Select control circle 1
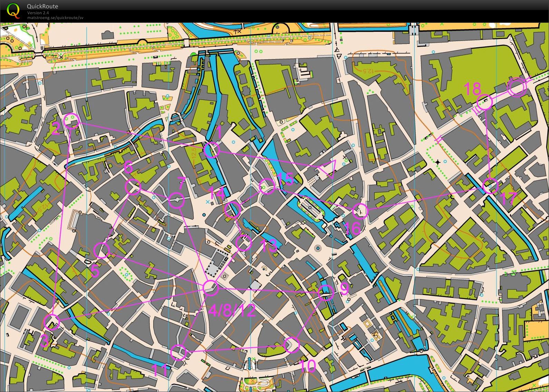This screenshot has width=549, height=392. (212, 150)
